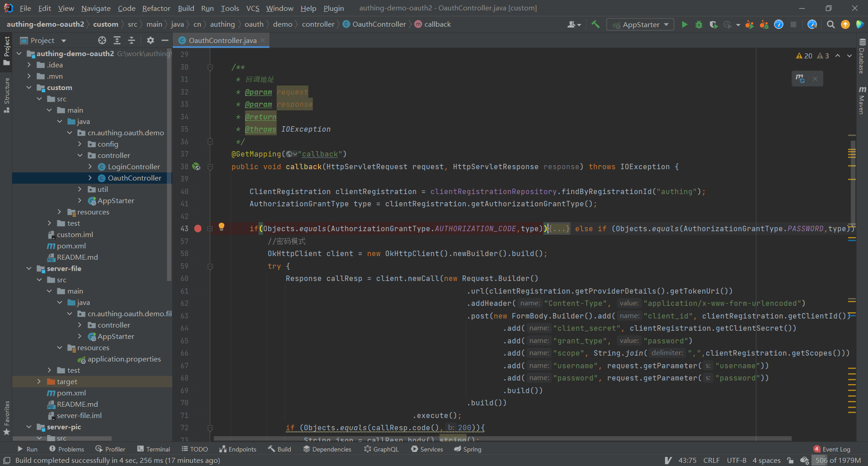This screenshot has height=466, width=868.
Task: Run AppStarter with the green play icon
Action: point(684,24)
